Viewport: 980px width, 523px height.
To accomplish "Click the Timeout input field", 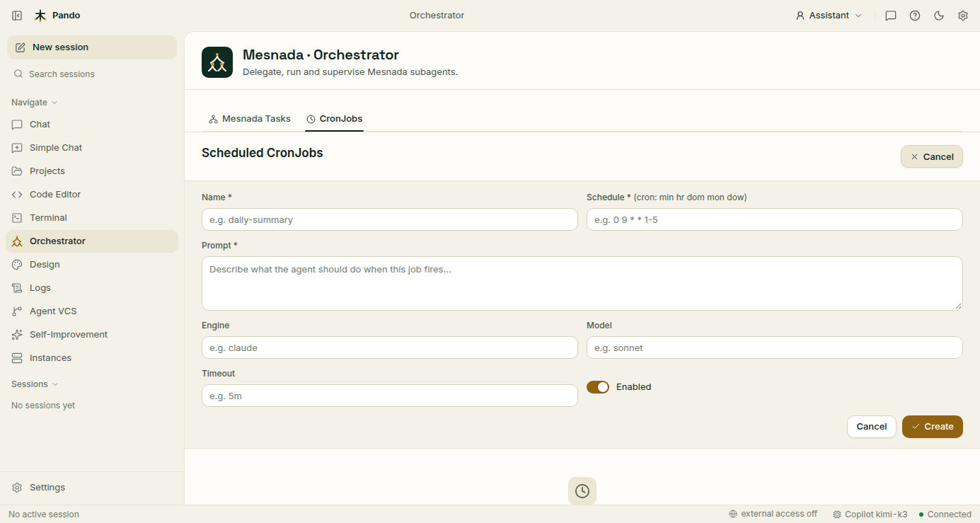I will [x=390, y=396].
